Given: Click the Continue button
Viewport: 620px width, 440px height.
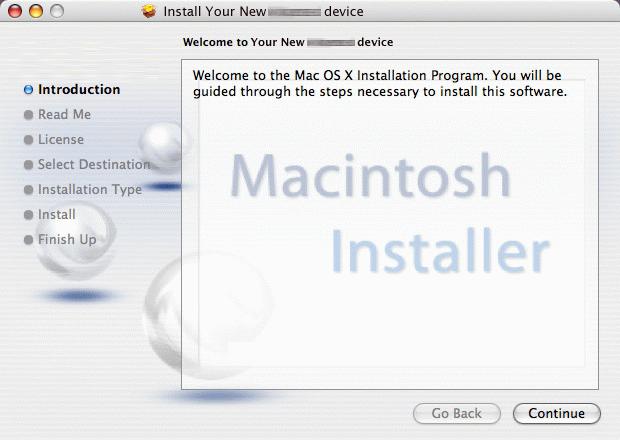Looking at the screenshot, I should pos(556,414).
